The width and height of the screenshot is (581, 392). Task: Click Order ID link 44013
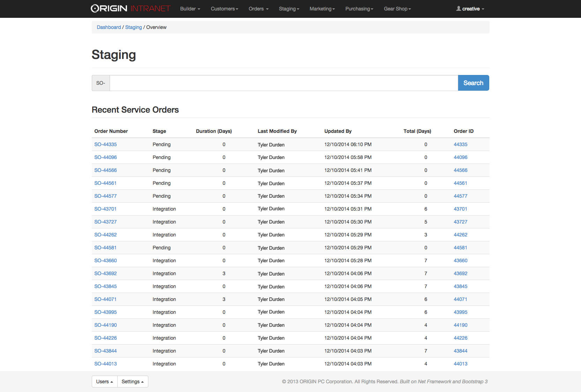coord(460,364)
